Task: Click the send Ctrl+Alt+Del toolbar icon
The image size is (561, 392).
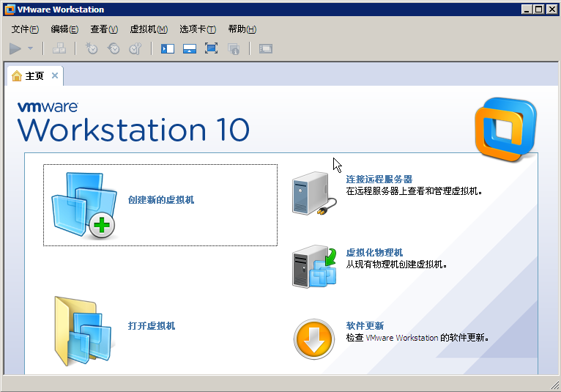Action: (x=59, y=48)
